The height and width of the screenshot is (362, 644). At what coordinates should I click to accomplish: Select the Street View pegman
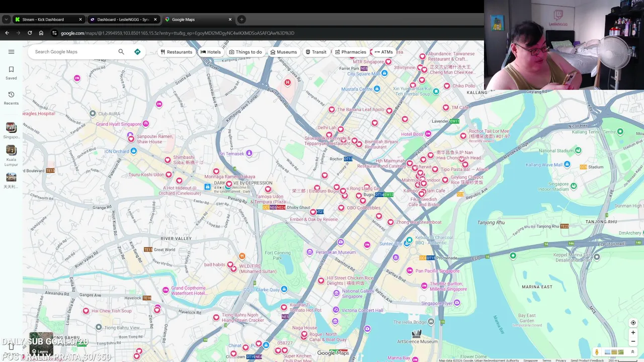pos(597,352)
